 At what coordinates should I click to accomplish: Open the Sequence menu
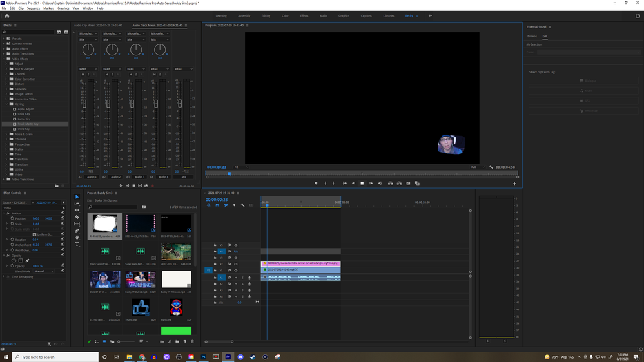(x=33, y=8)
